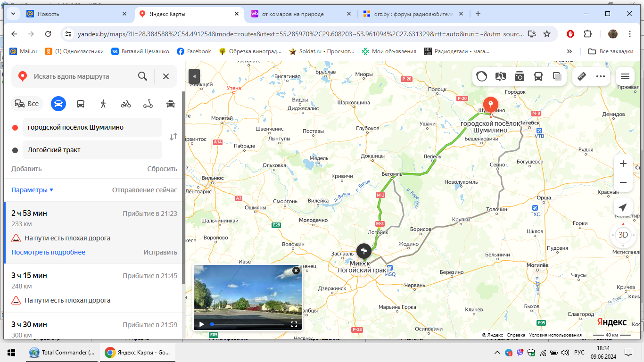Click the video preview progress slider

click(x=248, y=324)
